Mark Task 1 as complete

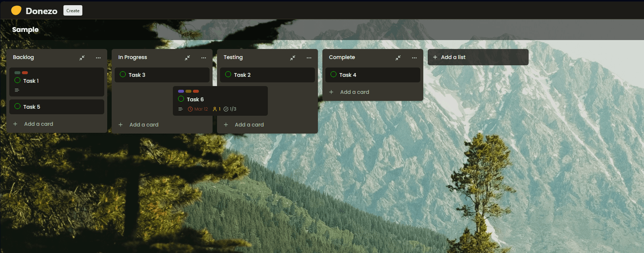click(x=17, y=80)
